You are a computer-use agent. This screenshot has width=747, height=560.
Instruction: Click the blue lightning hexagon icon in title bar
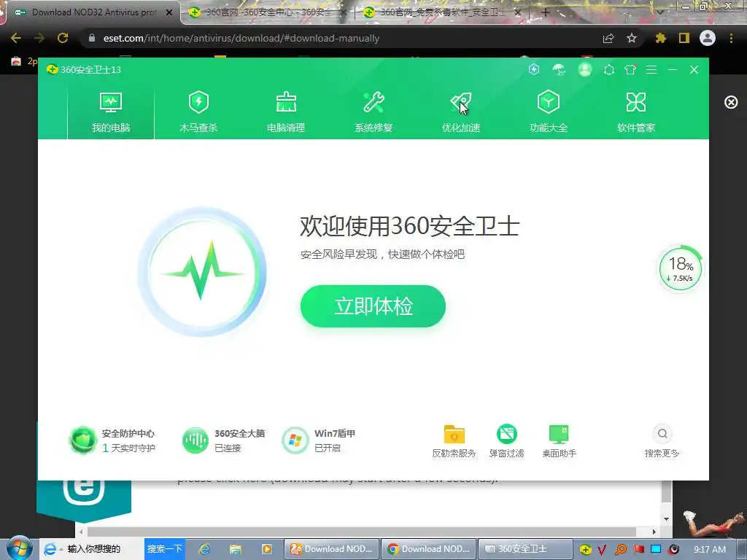(x=534, y=69)
